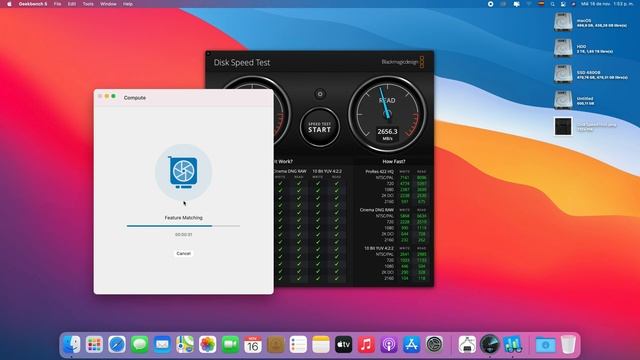Open the input source flag menu
640x360 pixels.
coord(541,4)
